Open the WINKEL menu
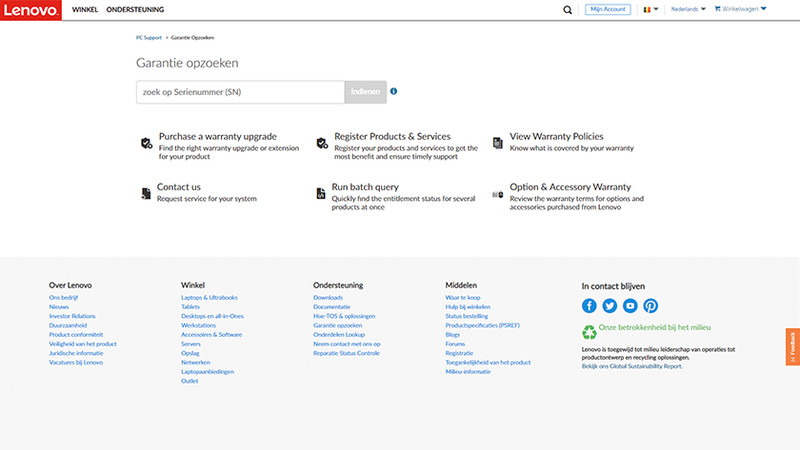 point(85,9)
